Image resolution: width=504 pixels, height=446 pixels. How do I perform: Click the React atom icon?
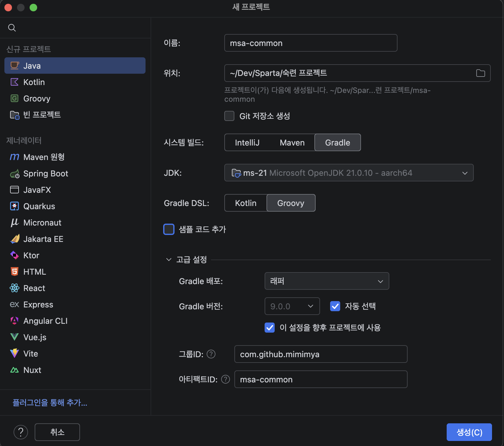14,288
